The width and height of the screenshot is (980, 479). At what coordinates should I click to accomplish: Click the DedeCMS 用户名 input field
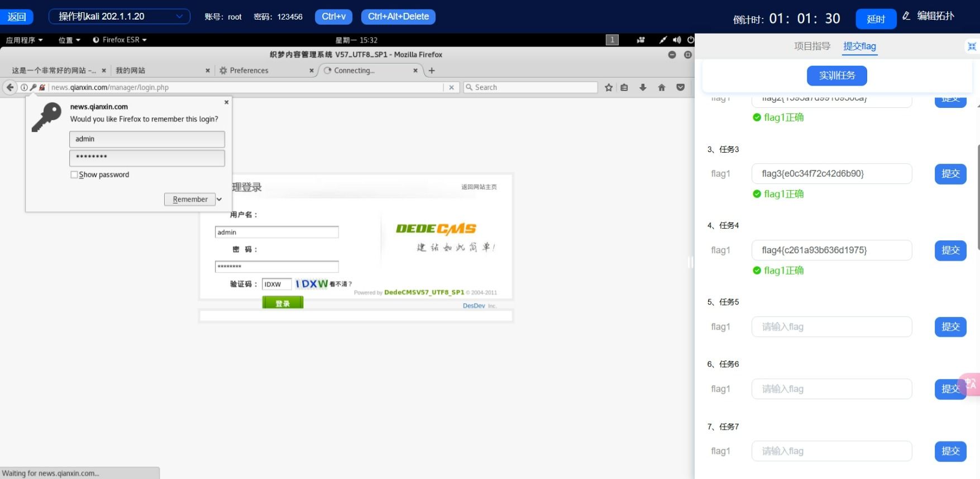276,232
